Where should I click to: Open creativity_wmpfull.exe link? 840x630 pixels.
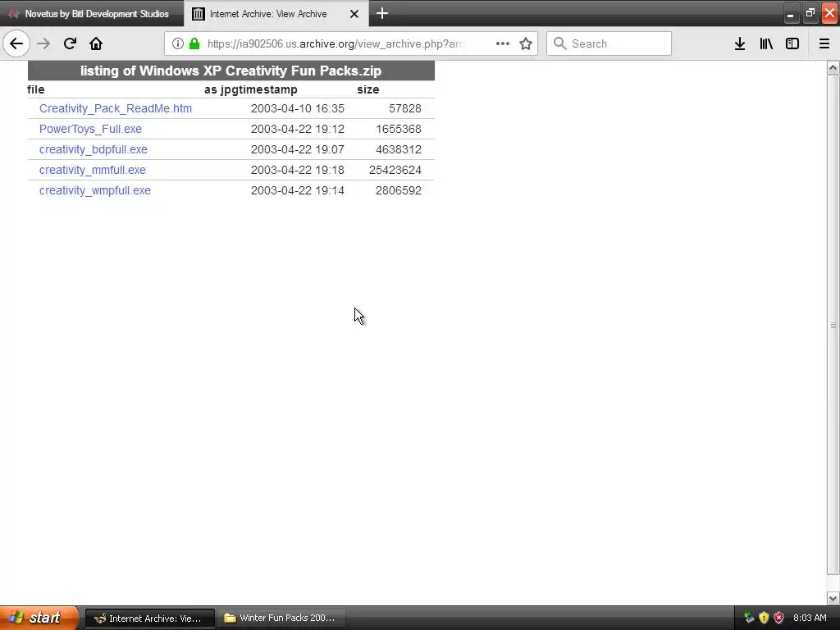(x=95, y=190)
